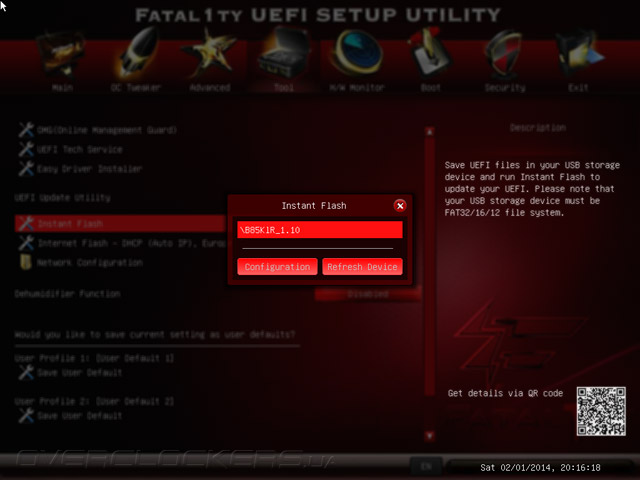Click the scrollbar down arrow

click(429, 436)
